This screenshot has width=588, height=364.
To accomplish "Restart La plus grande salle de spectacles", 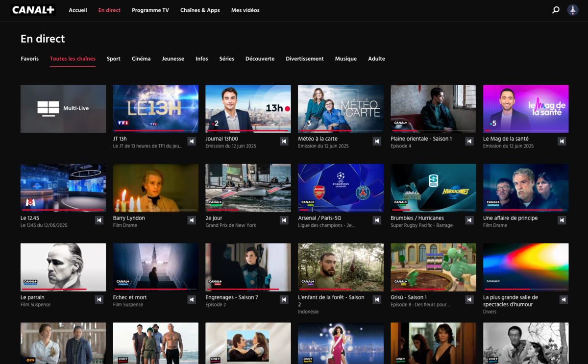I will (x=563, y=299).
